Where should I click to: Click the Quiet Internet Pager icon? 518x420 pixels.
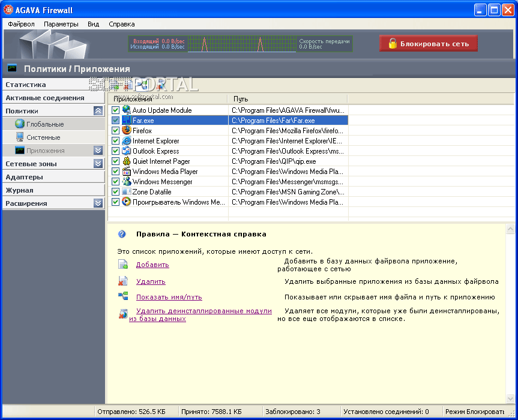tap(127, 161)
